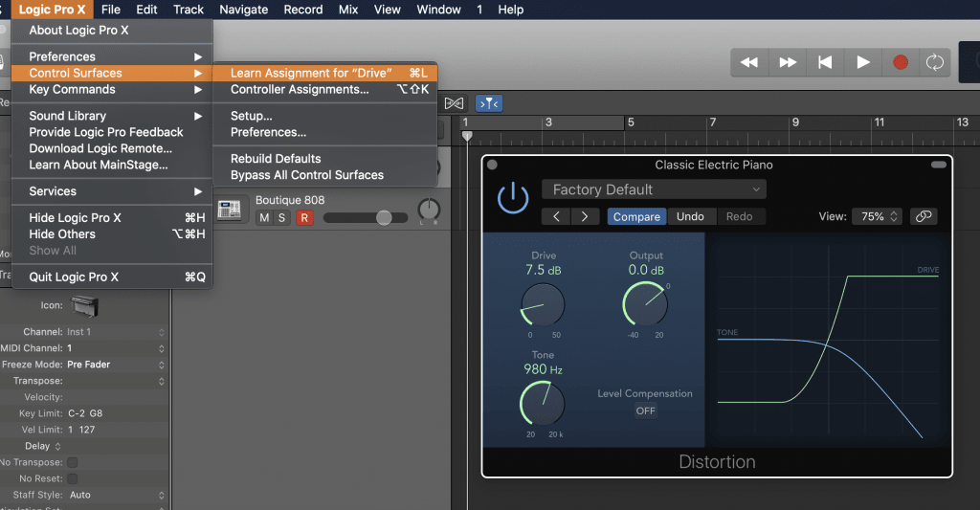Viewport: 980px width, 510px height.
Task: Toggle Cycle mode in the transport
Action: (934, 62)
